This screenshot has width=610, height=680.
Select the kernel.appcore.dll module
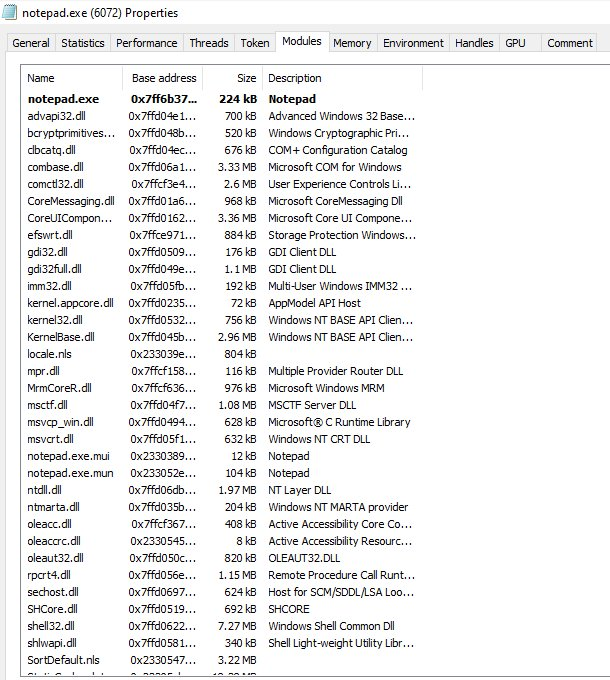click(x=222, y=303)
